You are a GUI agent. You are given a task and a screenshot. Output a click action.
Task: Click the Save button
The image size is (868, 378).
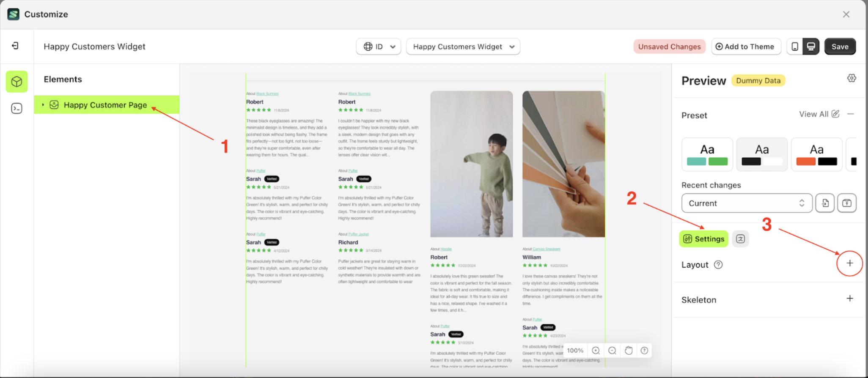pyautogui.click(x=840, y=47)
